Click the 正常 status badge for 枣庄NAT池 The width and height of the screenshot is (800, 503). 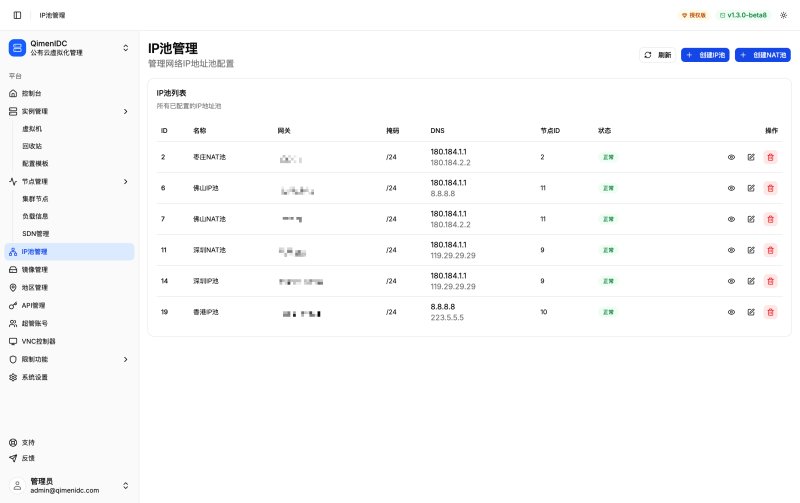tap(608, 157)
